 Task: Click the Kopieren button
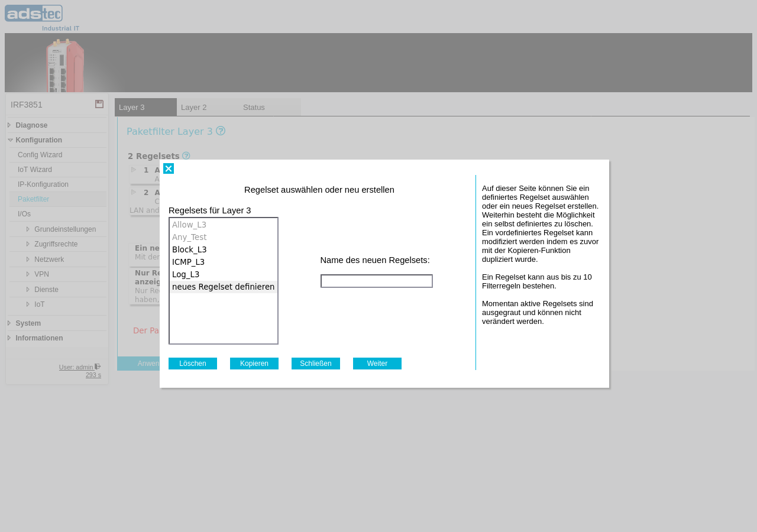pos(254,364)
